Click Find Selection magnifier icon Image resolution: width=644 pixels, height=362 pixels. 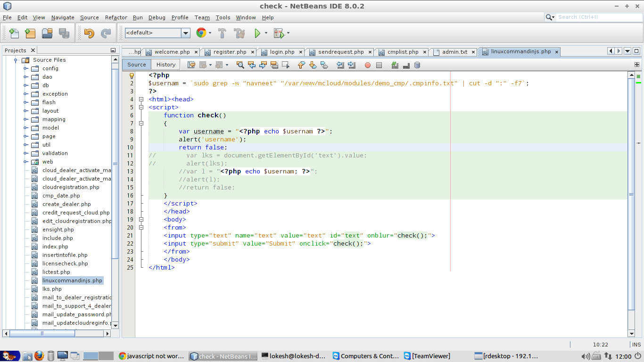(x=240, y=65)
